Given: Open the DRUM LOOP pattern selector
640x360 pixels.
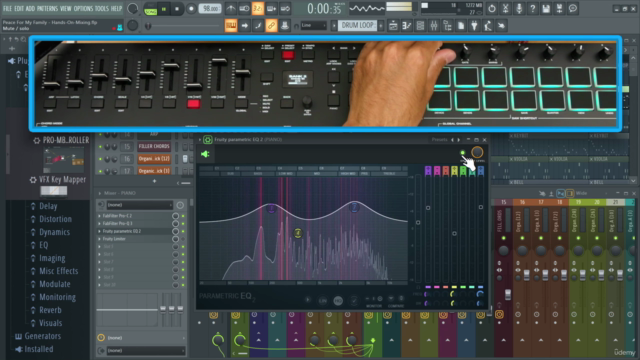Looking at the screenshot, I should point(358,26).
